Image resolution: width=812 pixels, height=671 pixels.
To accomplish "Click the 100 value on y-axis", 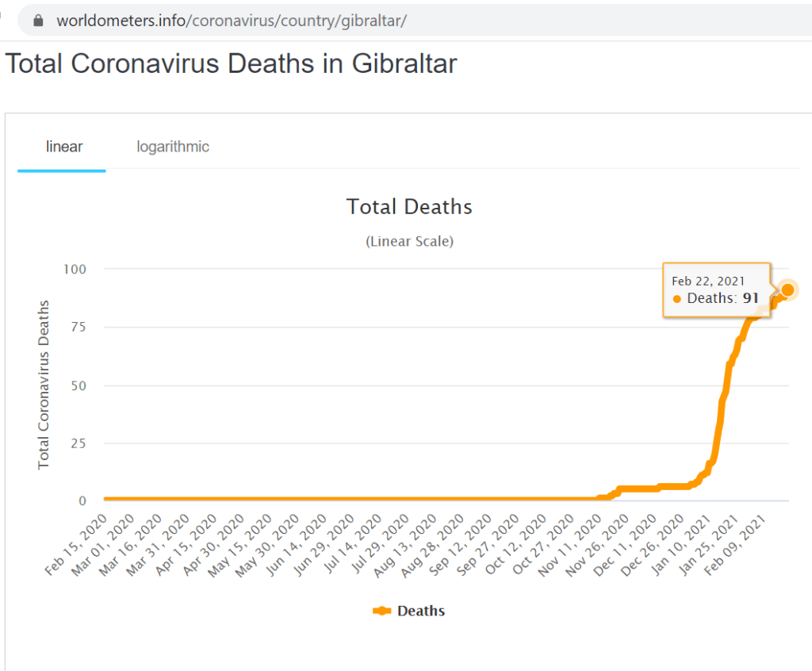I will point(75,269).
